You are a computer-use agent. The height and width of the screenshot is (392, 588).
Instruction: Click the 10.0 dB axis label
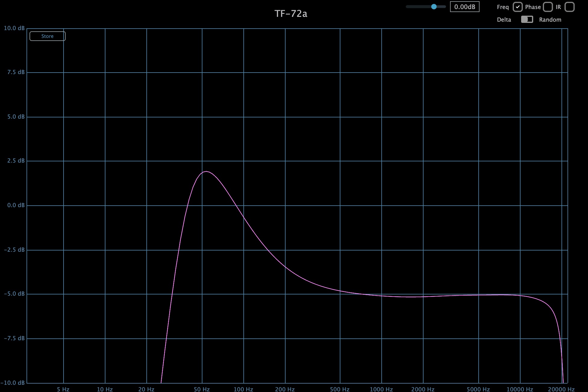(14, 28)
